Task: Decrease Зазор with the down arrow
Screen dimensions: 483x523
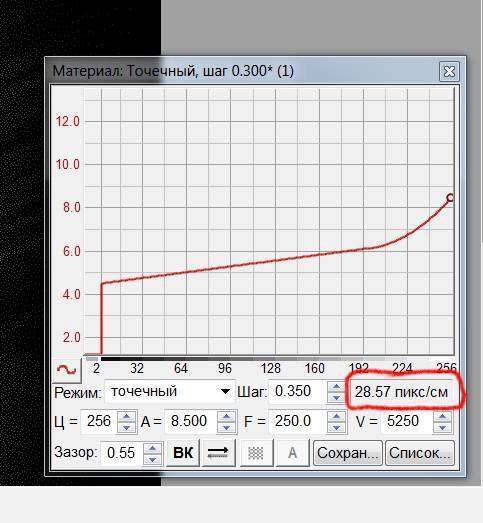Action: coord(152,459)
